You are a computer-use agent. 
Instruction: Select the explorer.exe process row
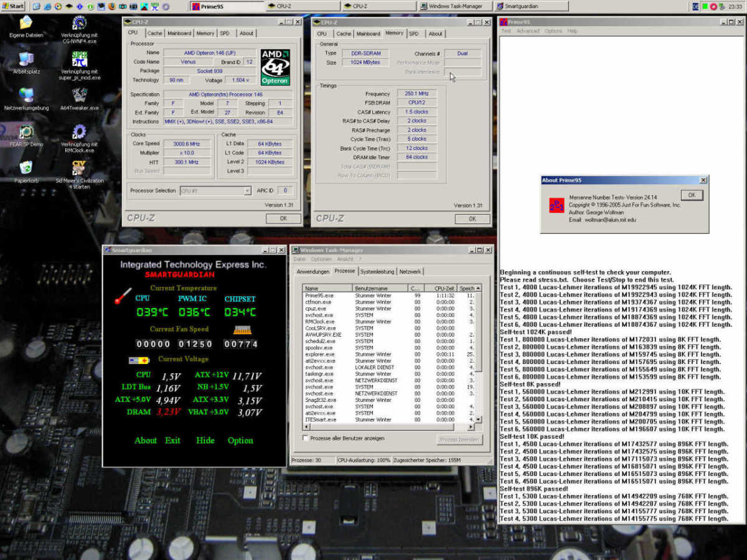click(x=389, y=354)
